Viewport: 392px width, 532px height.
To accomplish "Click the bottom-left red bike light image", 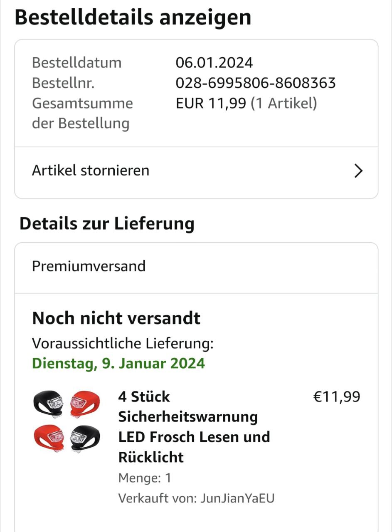I will 49,437.
